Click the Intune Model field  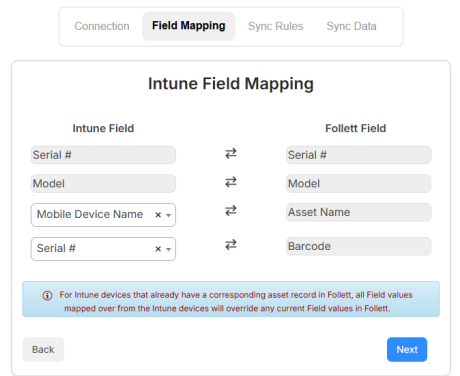[x=103, y=184]
